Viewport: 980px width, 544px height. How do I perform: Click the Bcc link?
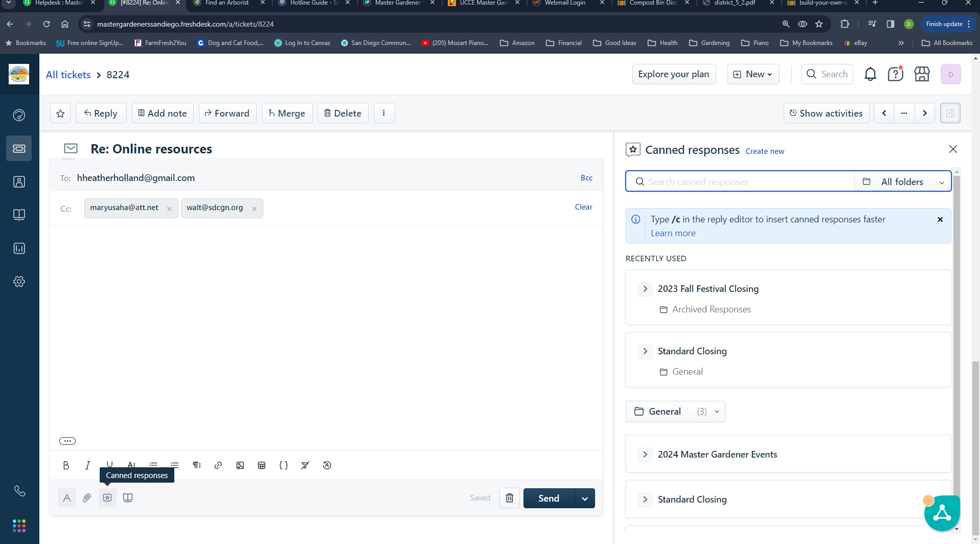(586, 178)
